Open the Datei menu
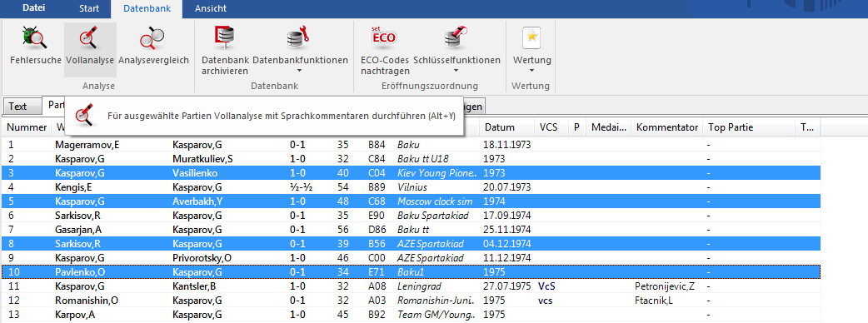 [34, 8]
